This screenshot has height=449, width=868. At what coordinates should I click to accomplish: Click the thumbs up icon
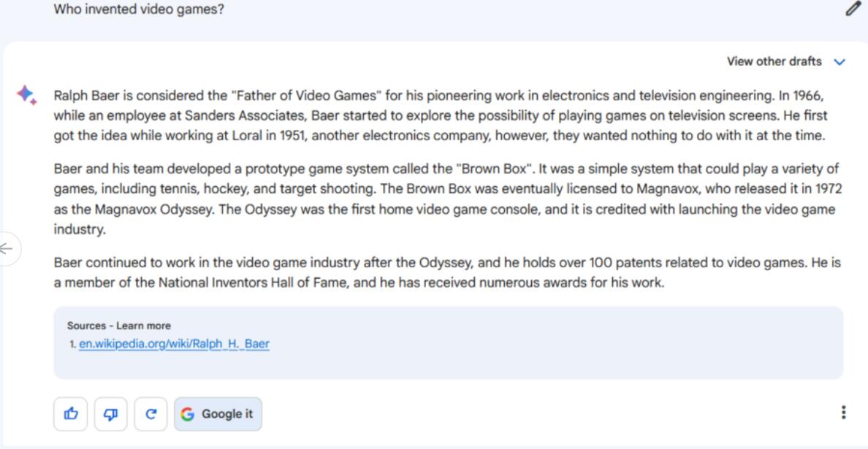tap(71, 414)
